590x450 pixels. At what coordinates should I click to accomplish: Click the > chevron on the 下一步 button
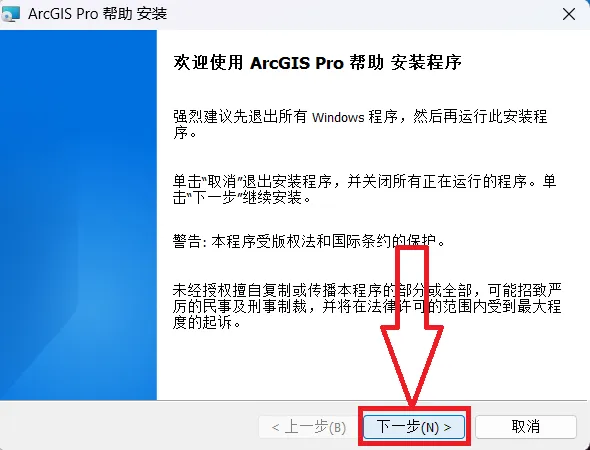447,427
